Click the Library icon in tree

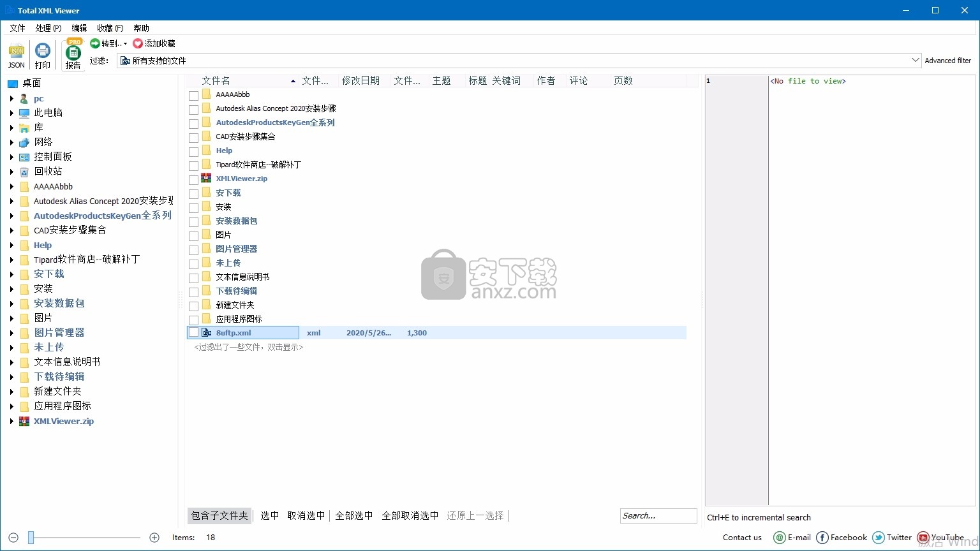pos(24,128)
